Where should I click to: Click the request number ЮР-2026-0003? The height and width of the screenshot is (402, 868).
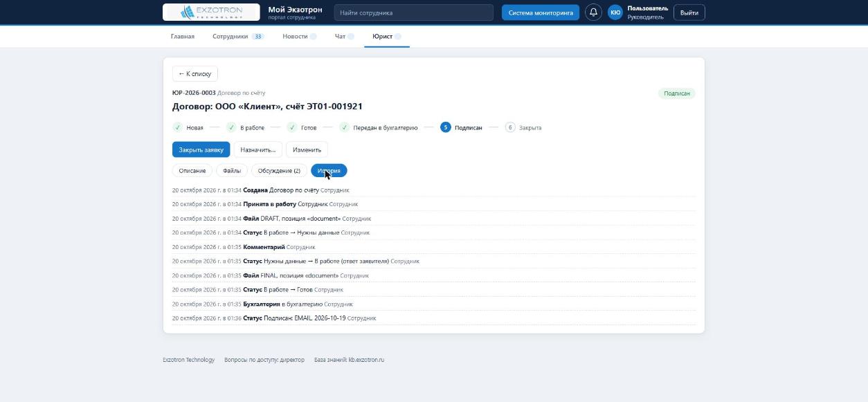tap(194, 93)
